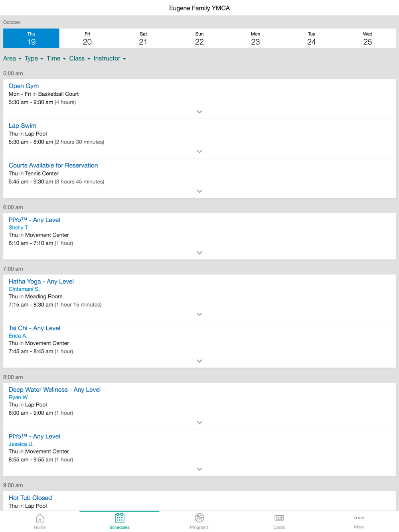Image resolution: width=399 pixels, height=532 pixels.
Task: Switch to Wednesday 25 date
Action: (x=367, y=38)
